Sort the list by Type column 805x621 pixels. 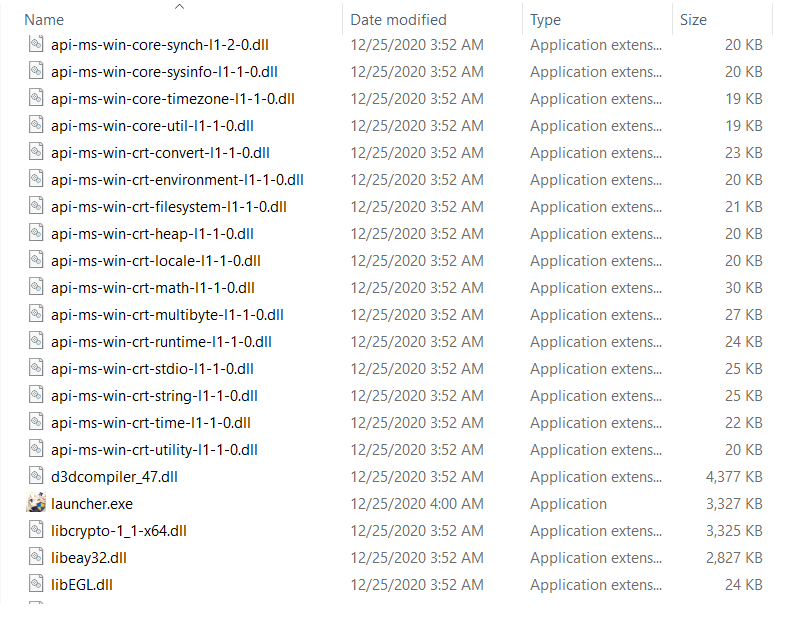point(546,20)
